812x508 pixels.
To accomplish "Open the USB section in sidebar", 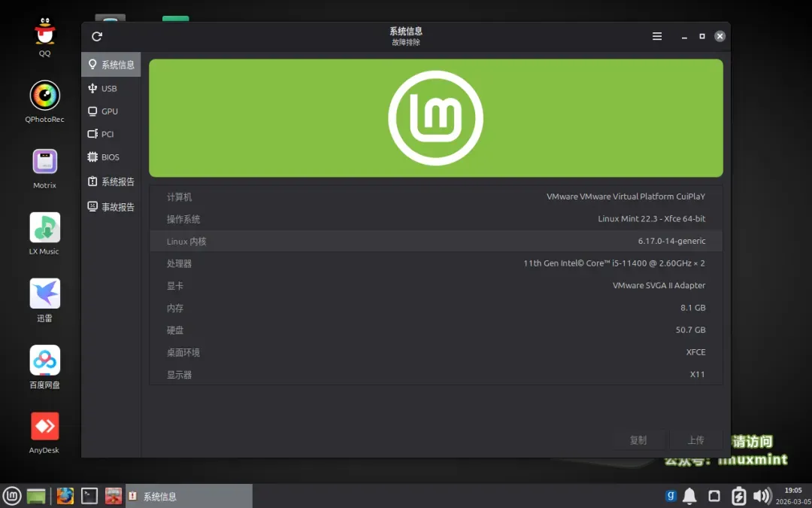I will pyautogui.click(x=111, y=89).
